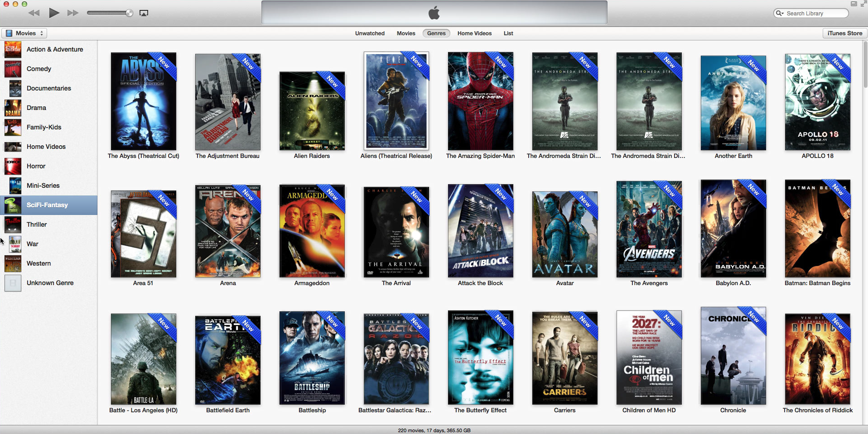Image resolution: width=868 pixels, height=434 pixels.
Task: Open The Butterfly Effect poster
Action: click(x=481, y=358)
